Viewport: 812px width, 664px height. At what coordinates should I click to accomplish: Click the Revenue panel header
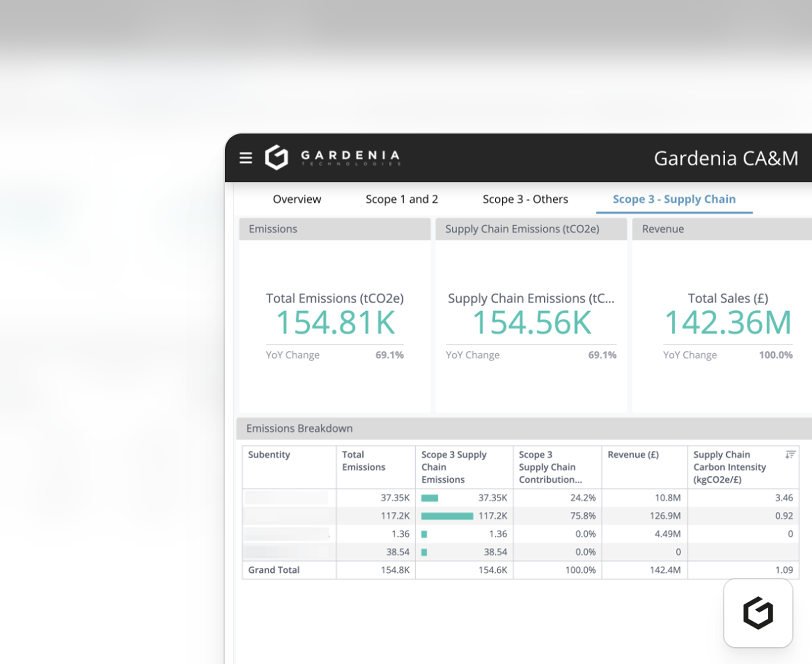click(x=722, y=229)
